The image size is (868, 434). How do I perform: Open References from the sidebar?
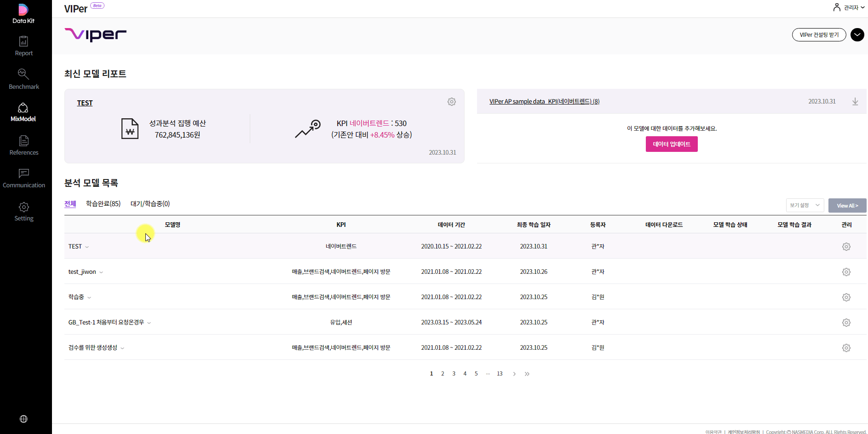click(23, 145)
